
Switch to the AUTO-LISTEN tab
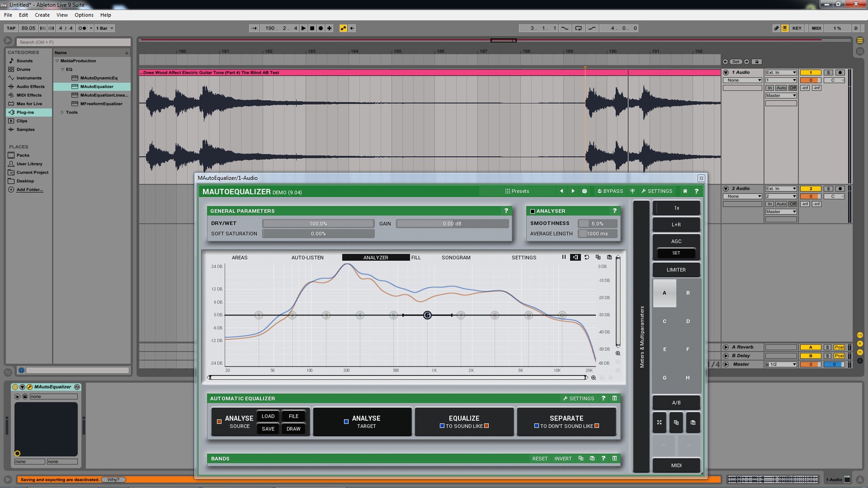[x=307, y=258]
